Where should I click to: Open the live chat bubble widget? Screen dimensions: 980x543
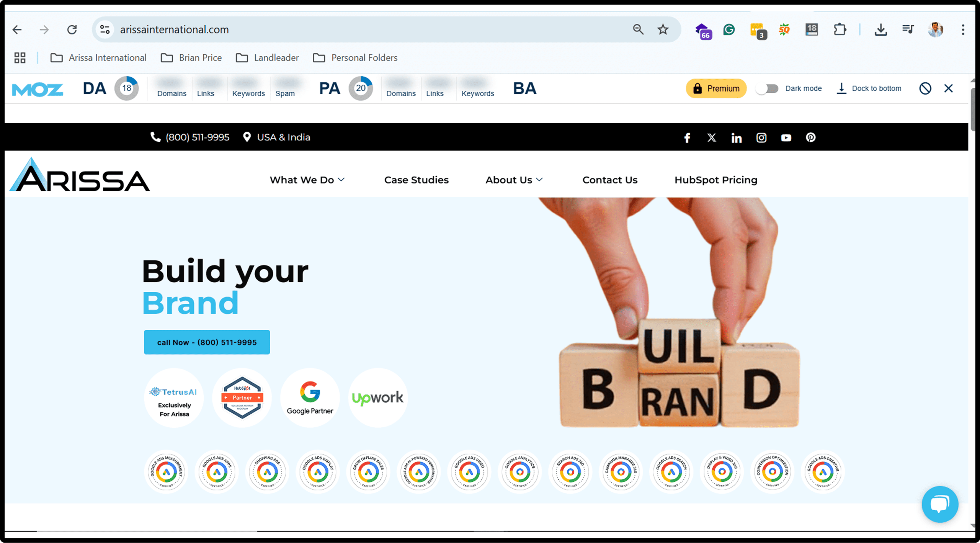[940, 504]
